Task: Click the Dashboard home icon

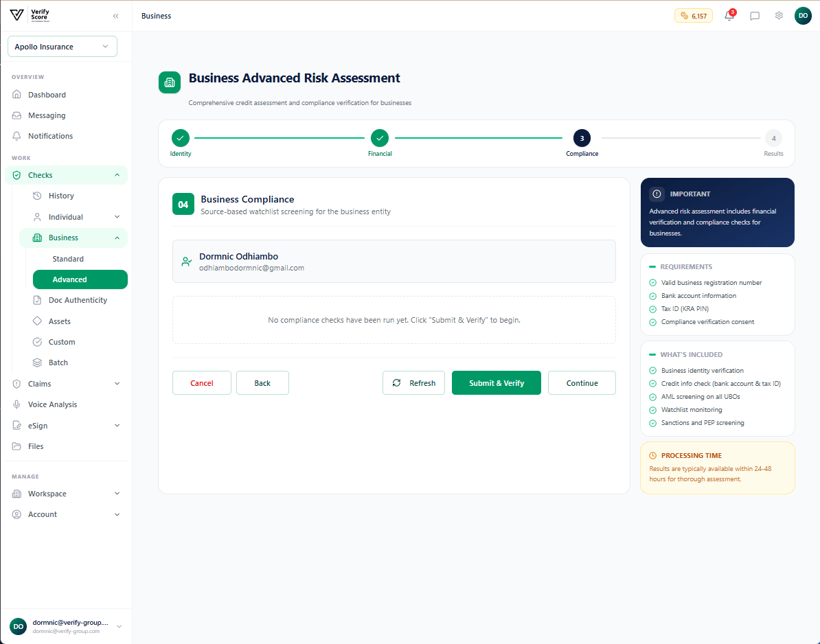Action: click(x=16, y=95)
